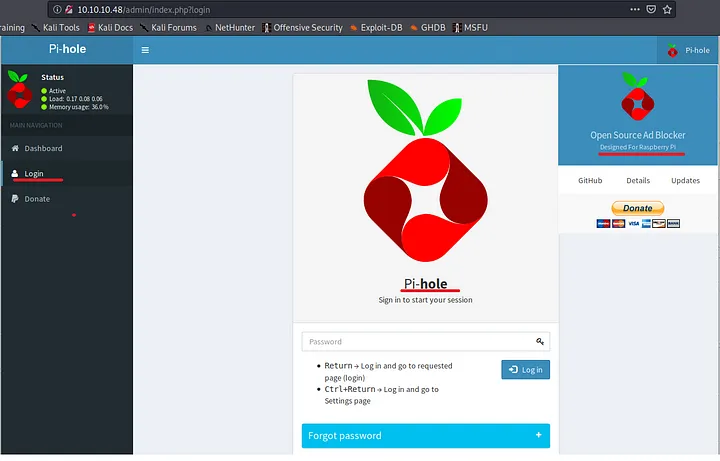Open the Updates link
Image resolution: width=720 pixels, height=461 pixels.
tap(685, 181)
